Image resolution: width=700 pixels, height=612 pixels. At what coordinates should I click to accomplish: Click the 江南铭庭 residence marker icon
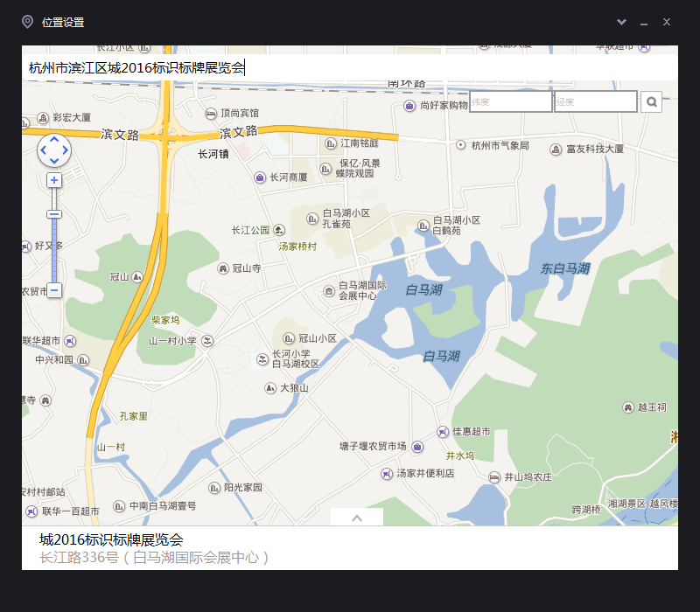(x=331, y=143)
